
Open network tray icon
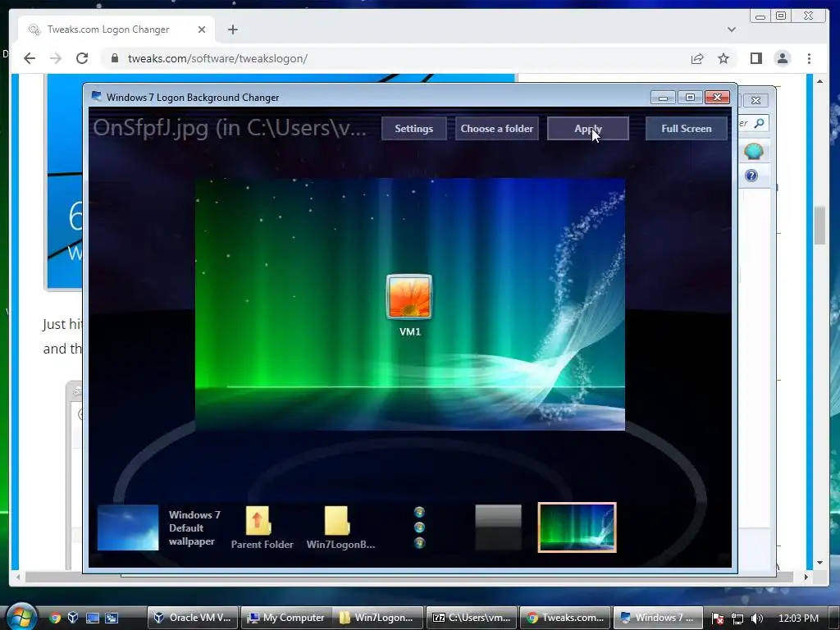click(x=737, y=619)
